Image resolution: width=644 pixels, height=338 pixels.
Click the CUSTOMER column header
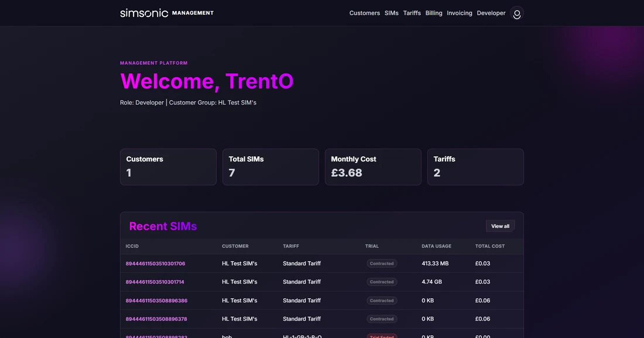coord(235,246)
